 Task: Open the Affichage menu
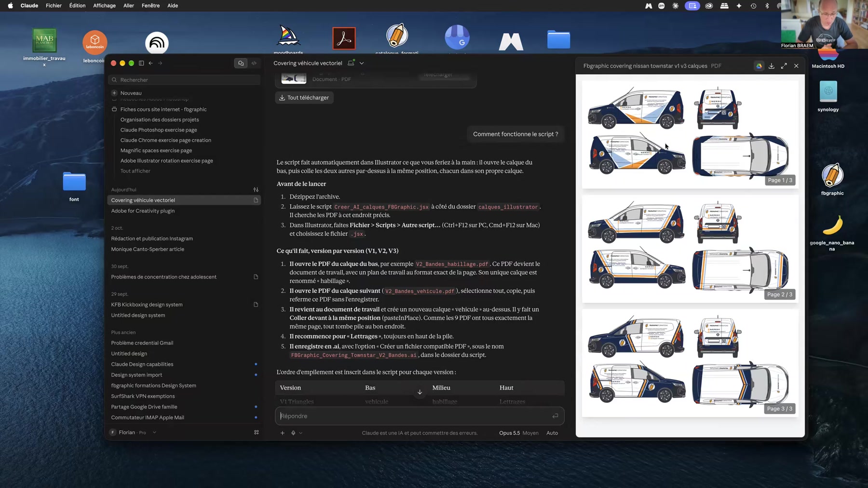pos(104,6)
